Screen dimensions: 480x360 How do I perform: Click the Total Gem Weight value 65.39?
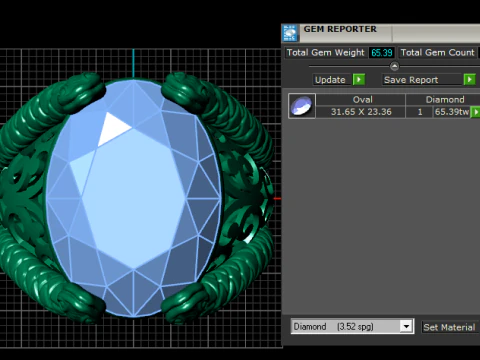[382, 53]
